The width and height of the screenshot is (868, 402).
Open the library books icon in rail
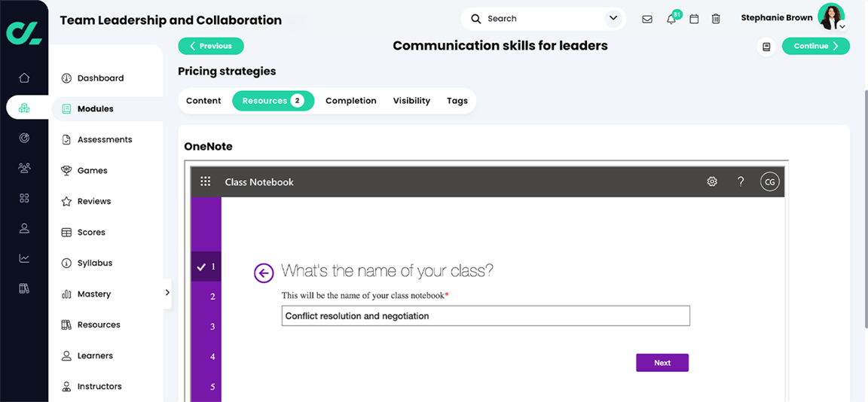coord(24,288)
